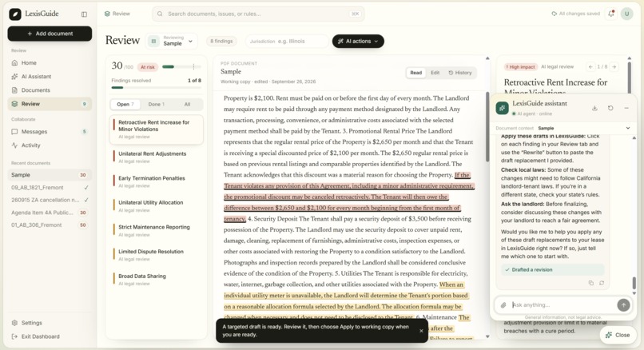Viewport: 644px width, 350px height.
Task: Click the findings resolved progress bar
Action: 156,88
